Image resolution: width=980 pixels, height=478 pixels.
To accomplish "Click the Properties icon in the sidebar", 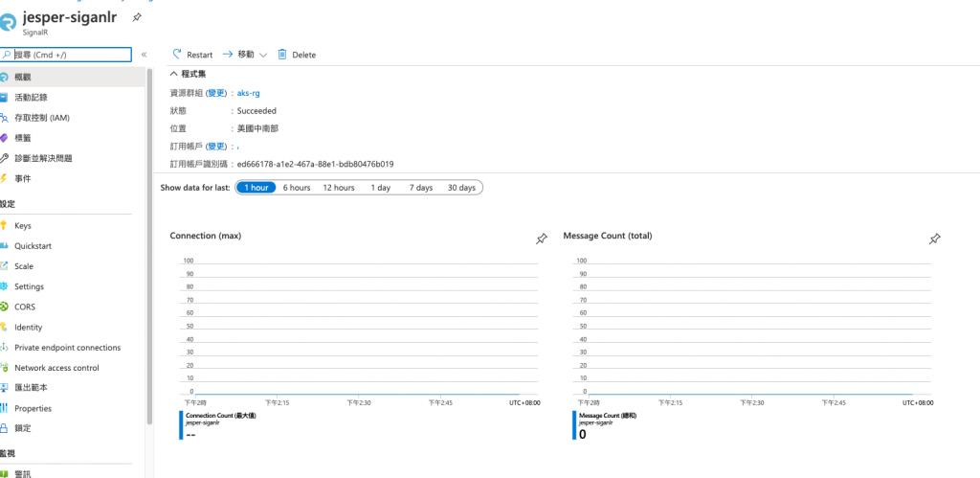I will click(x=5, y=409).
